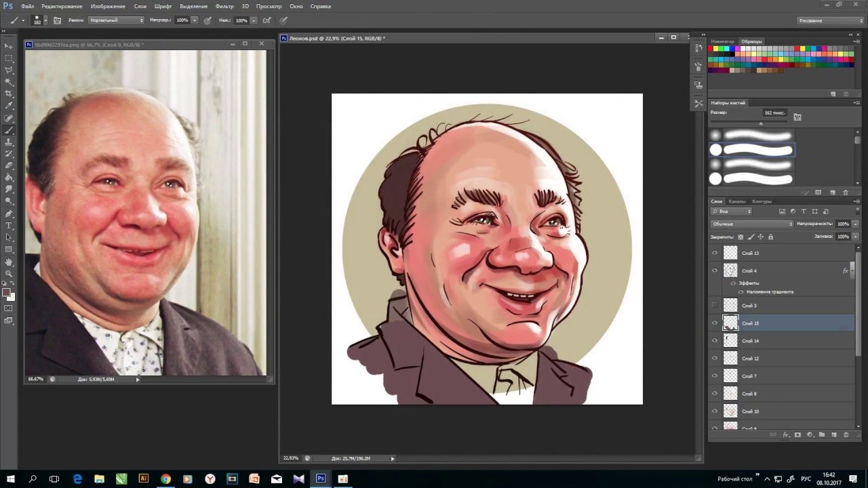Select the Crop tool
This screenshot has width=868, height=488.
(x=9, y=94)
